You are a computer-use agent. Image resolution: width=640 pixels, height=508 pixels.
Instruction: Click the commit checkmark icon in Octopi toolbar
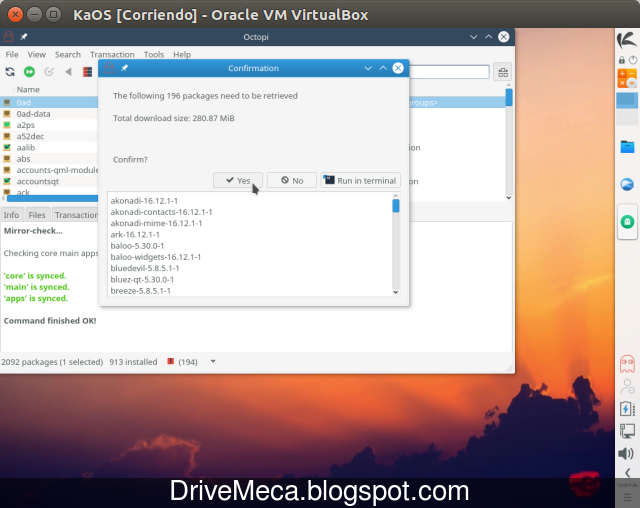(49, 72)
